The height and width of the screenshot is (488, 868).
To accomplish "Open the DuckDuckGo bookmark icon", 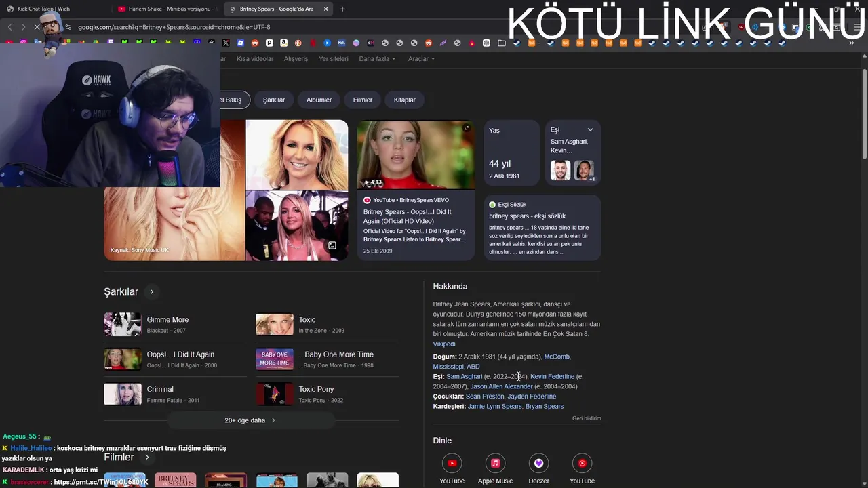I will click(x=298, y=43).
